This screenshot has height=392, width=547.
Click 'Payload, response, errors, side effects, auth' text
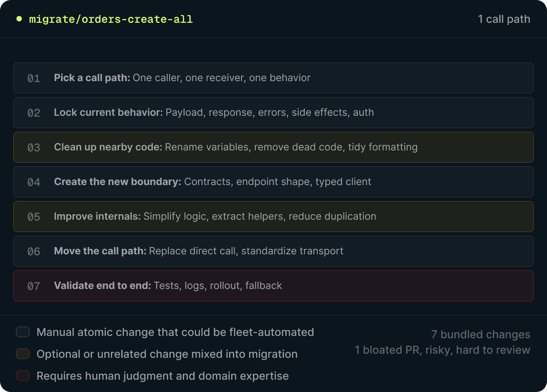click(x=270, y=113)
